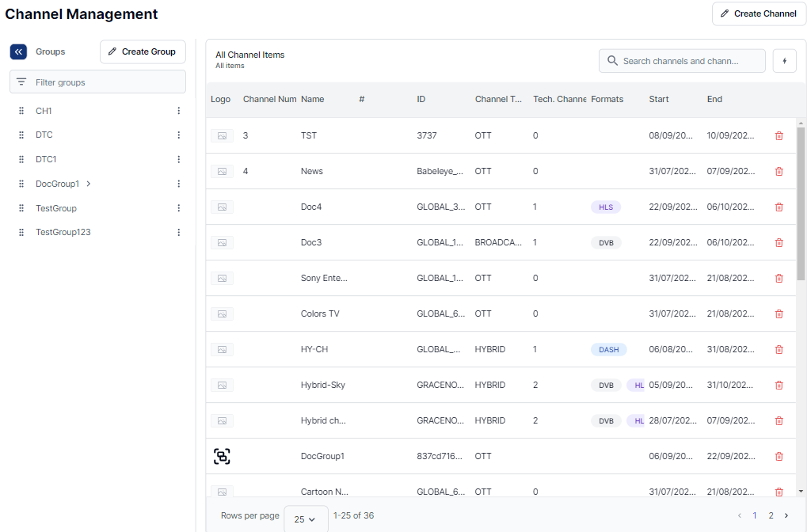Open the Rows per page dropdown

(306, 519)
